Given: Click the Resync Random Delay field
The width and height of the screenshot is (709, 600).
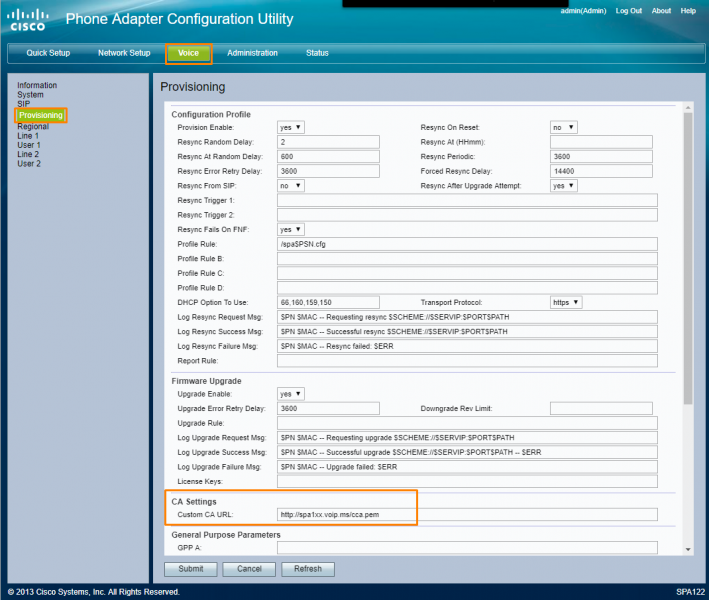Looking at the screenshot, I should point(328,142).
